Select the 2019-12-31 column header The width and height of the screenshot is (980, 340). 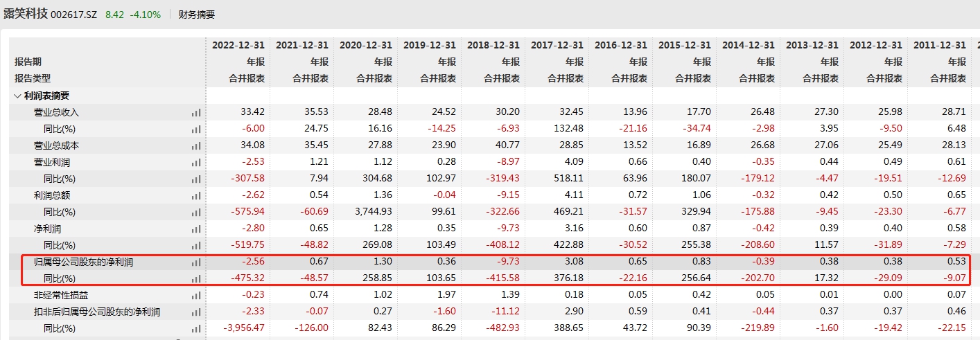coord(430,46)
